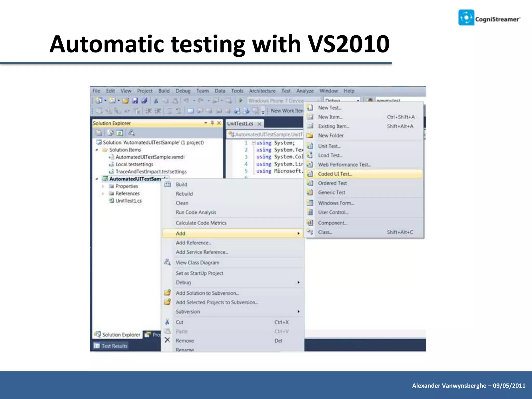The image size is (532, 399).
Task: Open the Analyze menu
Action: pyautogui.click(x=305, y=91)
